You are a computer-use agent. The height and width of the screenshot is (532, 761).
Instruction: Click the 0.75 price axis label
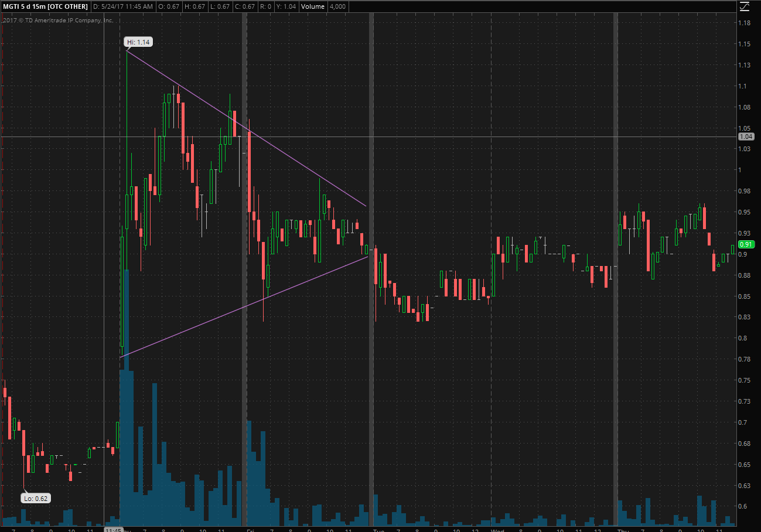[745, 380]
